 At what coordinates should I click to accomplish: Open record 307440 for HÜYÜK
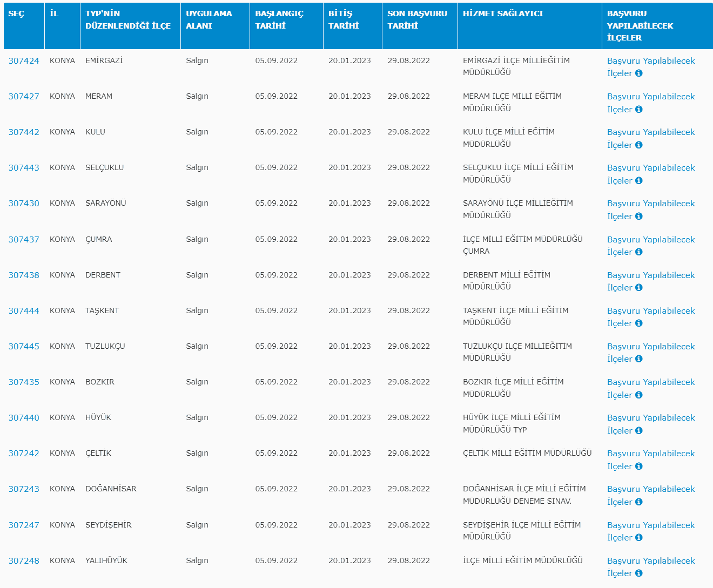click(24, 418)
